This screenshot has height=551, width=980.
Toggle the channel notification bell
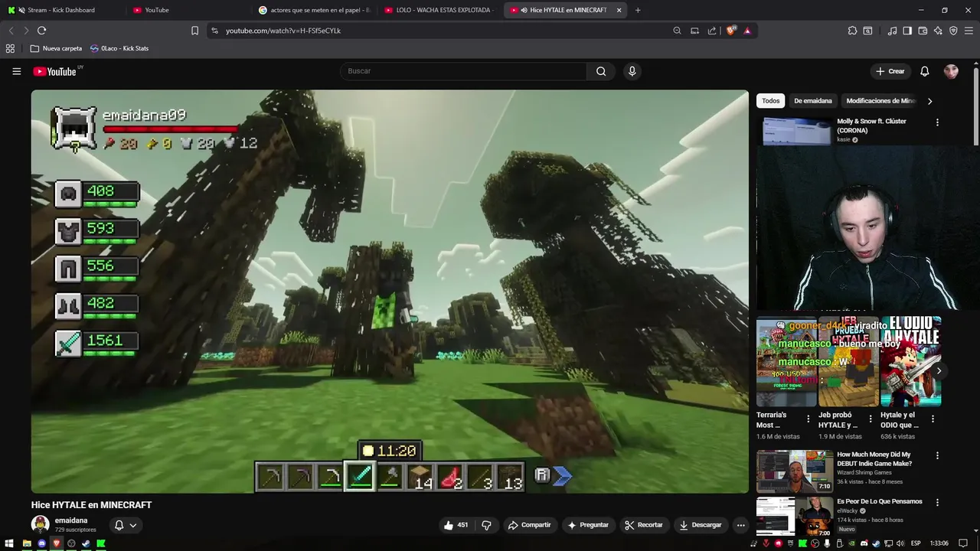click(x=119, y=525)
